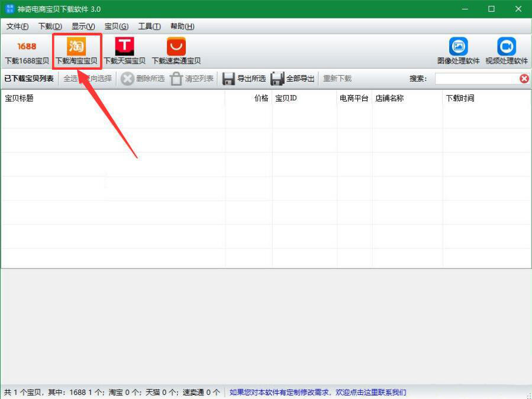Click the 1688 download icon

pyautogui.click(x=27, y=46)
